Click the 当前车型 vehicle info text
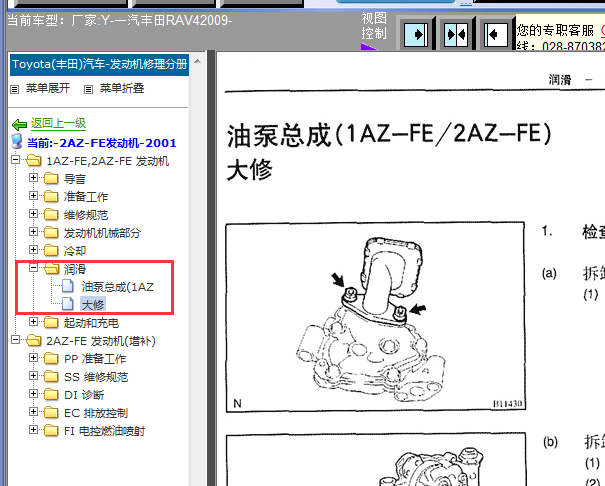Image resolution: width=605 pixels, height=486 pixels. pos(120,20)
